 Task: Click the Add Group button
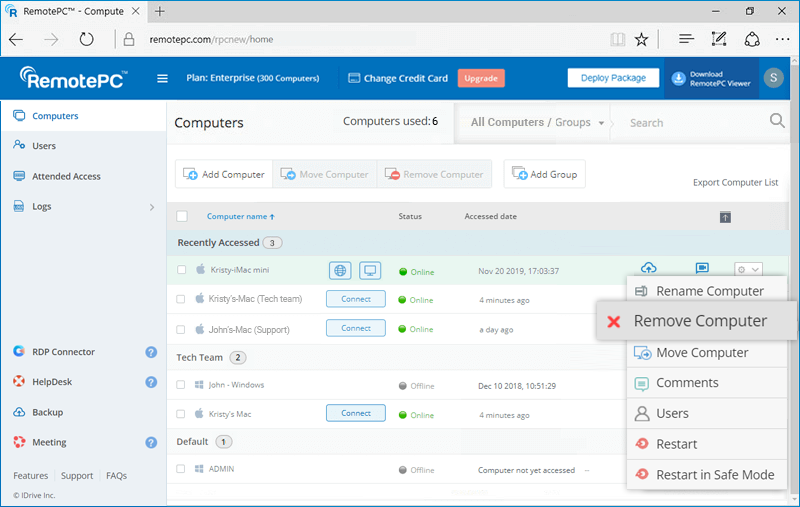(x=544, y=174)
